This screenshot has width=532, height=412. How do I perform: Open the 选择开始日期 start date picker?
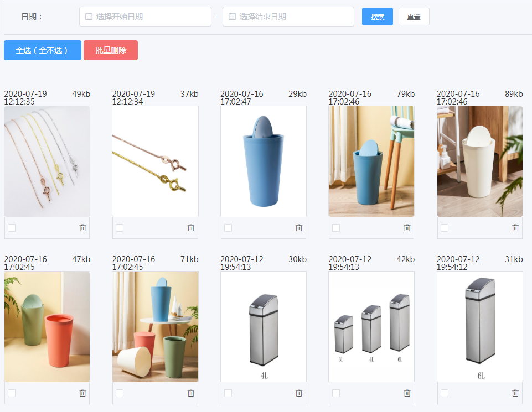pyautogui.click(x=145, y=17)
